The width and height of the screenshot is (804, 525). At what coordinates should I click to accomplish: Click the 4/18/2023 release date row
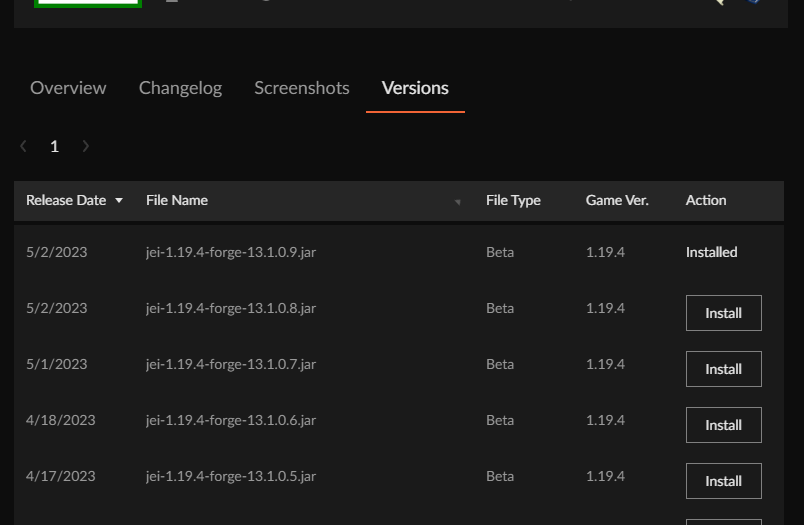point(61,420)
